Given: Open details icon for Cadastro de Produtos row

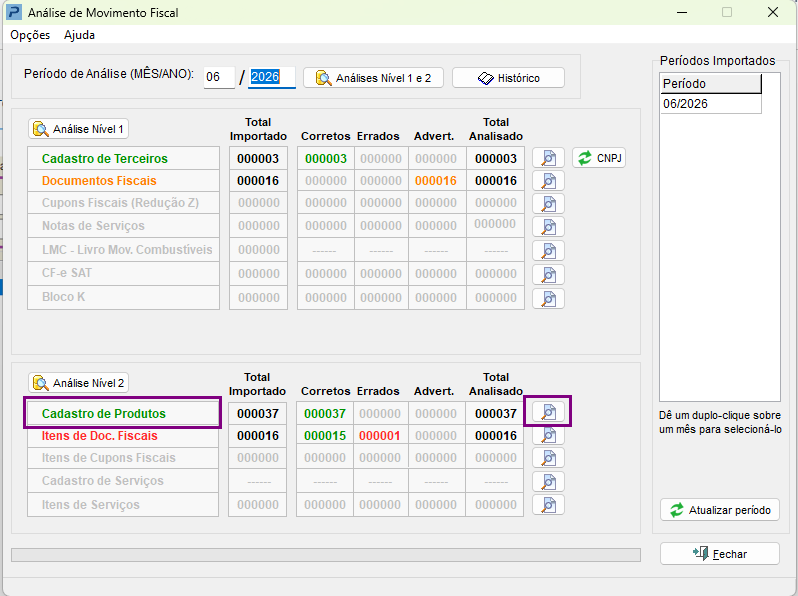Looking at the screenshot, I should [x=548, y=411].
